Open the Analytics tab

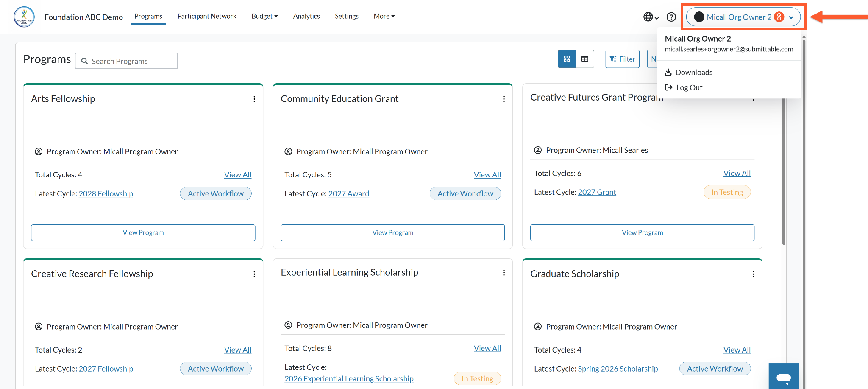click(306, 16)
